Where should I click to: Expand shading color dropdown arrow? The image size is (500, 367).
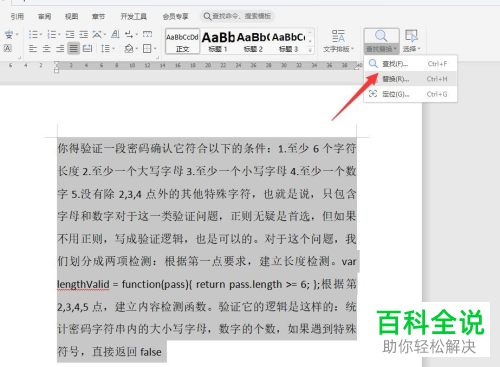pyautogui.click(x=137, y=49)
